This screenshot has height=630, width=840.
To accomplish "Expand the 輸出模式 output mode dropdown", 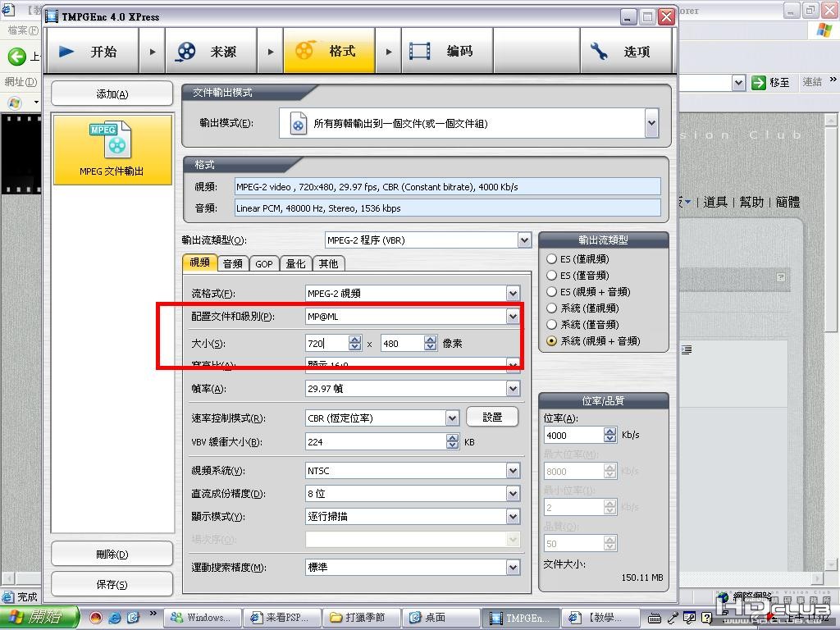I will coord(651,123).
